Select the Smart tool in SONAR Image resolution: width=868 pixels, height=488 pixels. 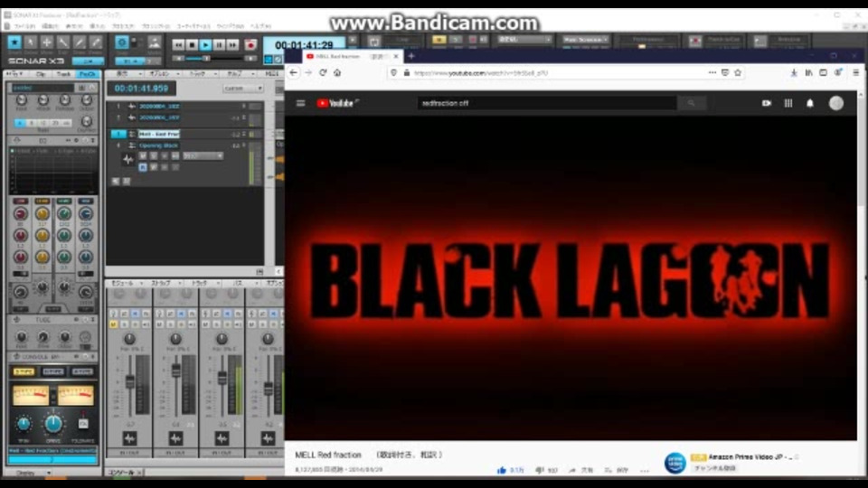(x=14, y=42)
